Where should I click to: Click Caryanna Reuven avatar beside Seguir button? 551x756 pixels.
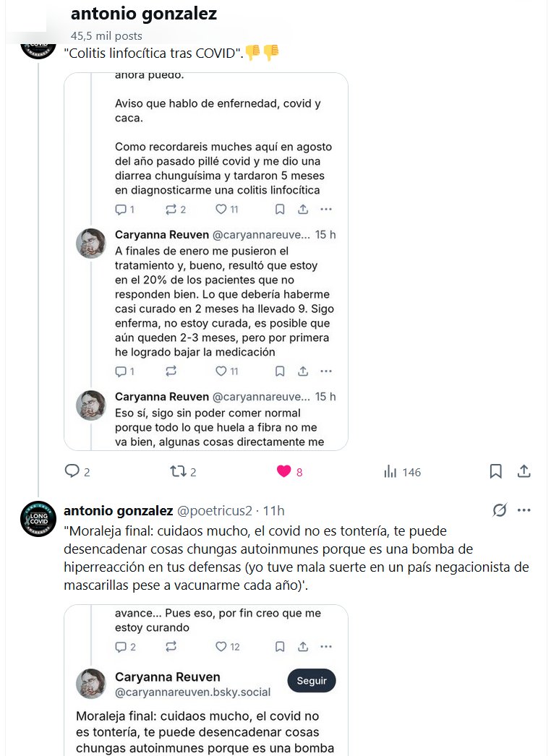point(91,684)
